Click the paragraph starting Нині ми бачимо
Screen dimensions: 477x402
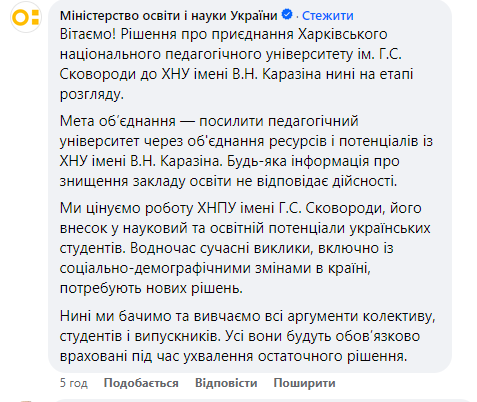[247, 336]
